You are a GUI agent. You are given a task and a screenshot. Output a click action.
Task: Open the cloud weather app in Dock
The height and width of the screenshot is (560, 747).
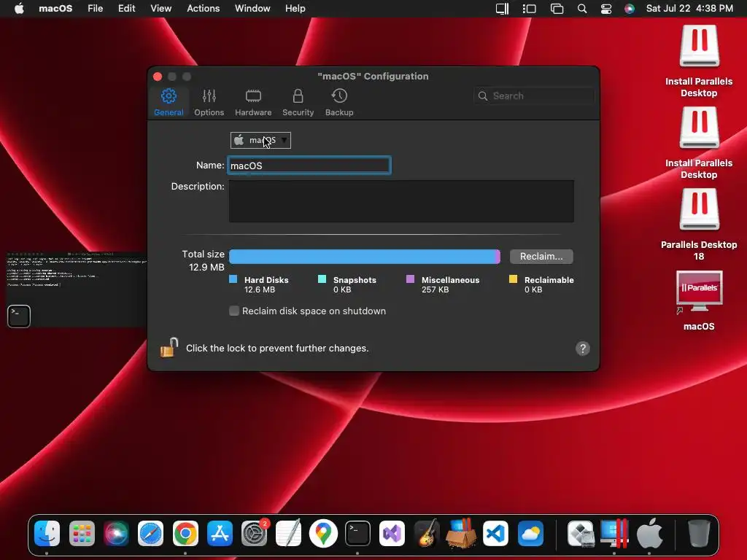pyautogui.click(x=530, y=533)
